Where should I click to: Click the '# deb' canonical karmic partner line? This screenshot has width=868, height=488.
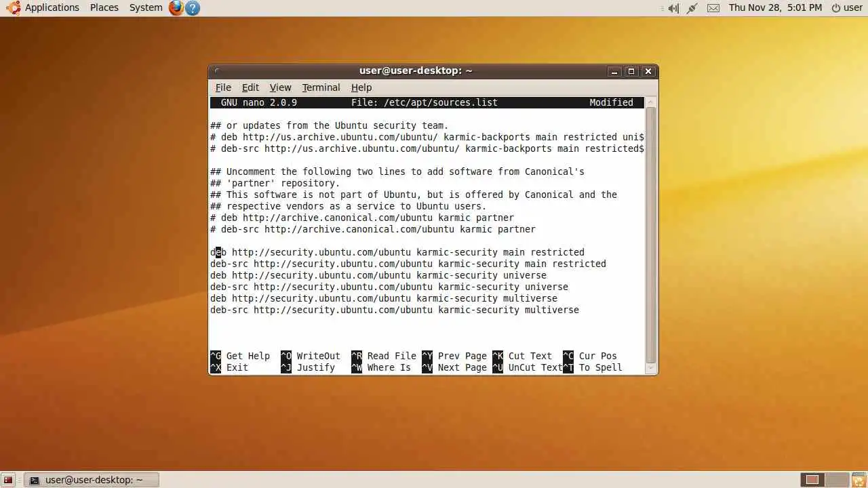point(362,218)
